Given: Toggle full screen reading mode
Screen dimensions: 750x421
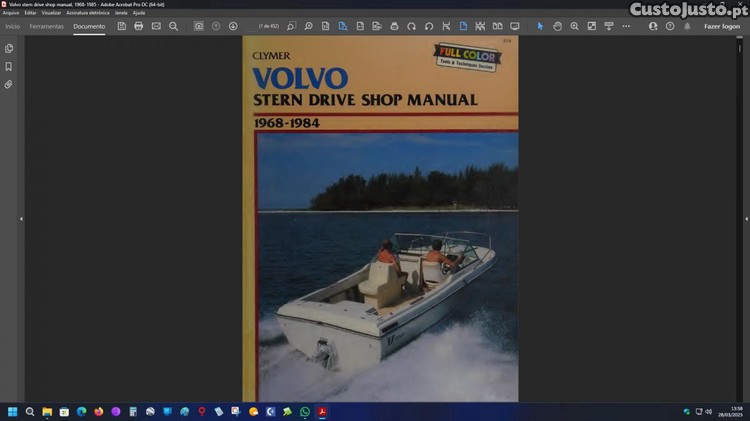Looking at the screenshot, I should (x=515, y=26).
